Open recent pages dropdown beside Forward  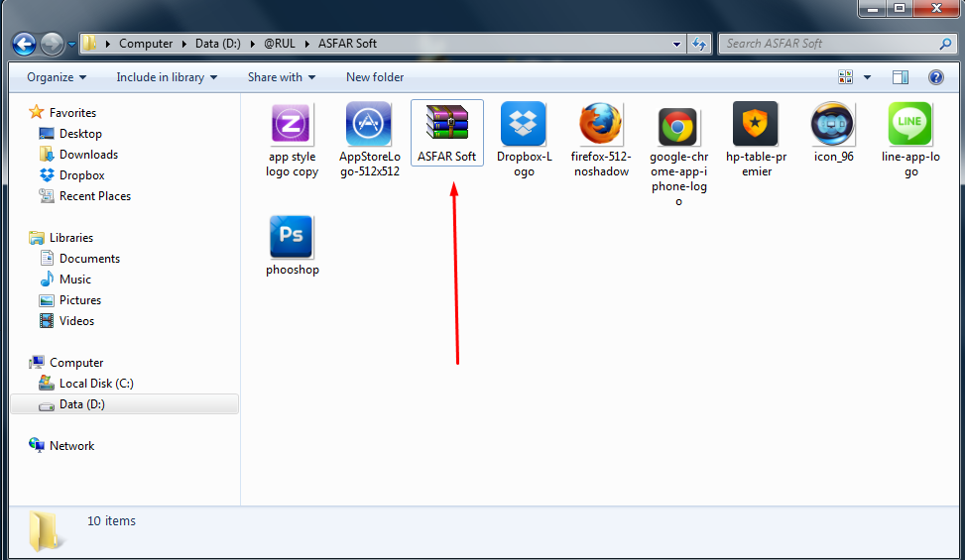[71, 45]
